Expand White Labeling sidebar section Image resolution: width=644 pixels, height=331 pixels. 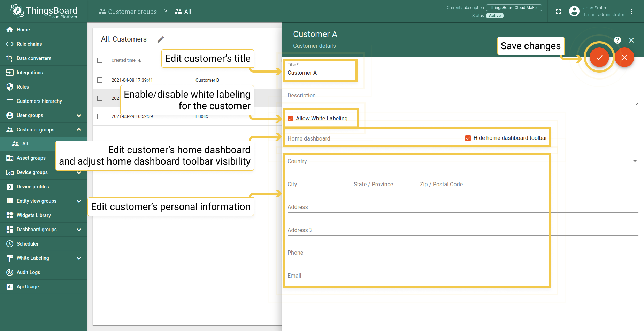pyautogui.click(x=79, y=258)
